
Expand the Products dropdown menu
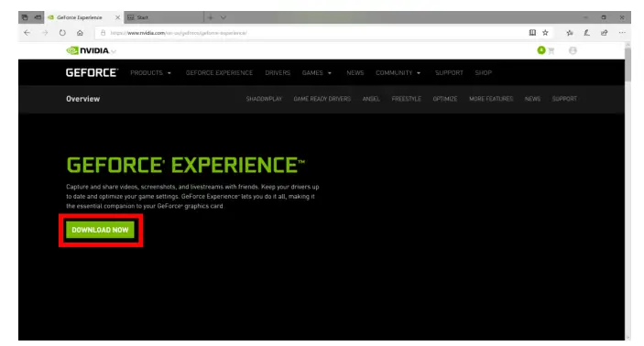coord(151,72)
